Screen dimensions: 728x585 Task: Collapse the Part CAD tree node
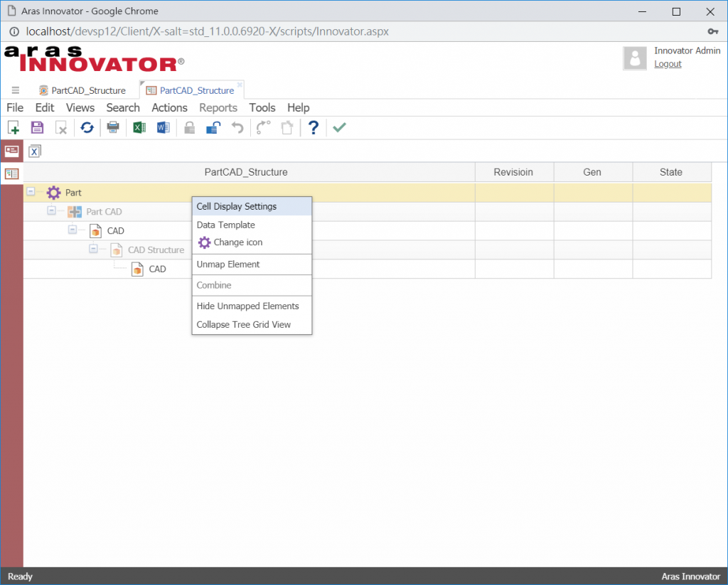coord(51,210)
